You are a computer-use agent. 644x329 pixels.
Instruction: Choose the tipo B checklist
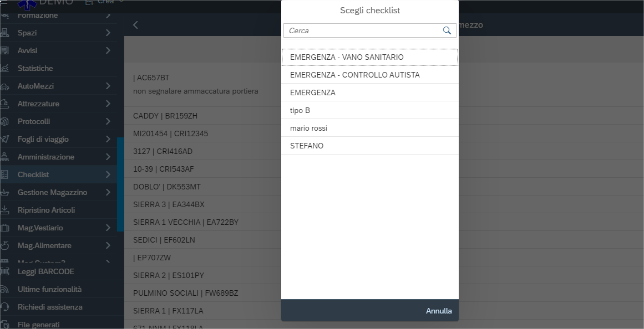tap(300, 110)
